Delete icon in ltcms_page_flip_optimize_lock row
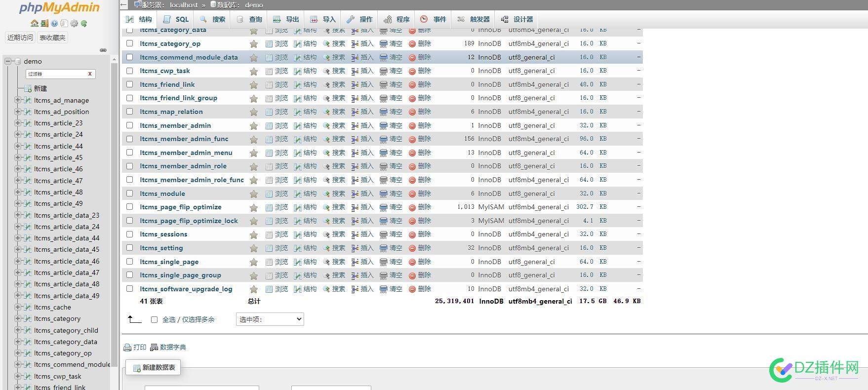The width and height of the screenshot is (868, 390). [x=412, y=221]
